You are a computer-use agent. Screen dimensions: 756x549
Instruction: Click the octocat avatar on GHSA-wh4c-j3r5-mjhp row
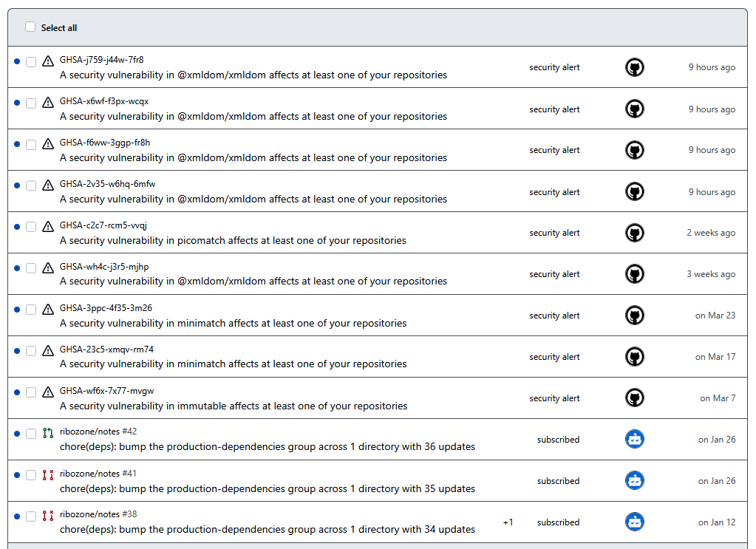[x=634, y=273]
